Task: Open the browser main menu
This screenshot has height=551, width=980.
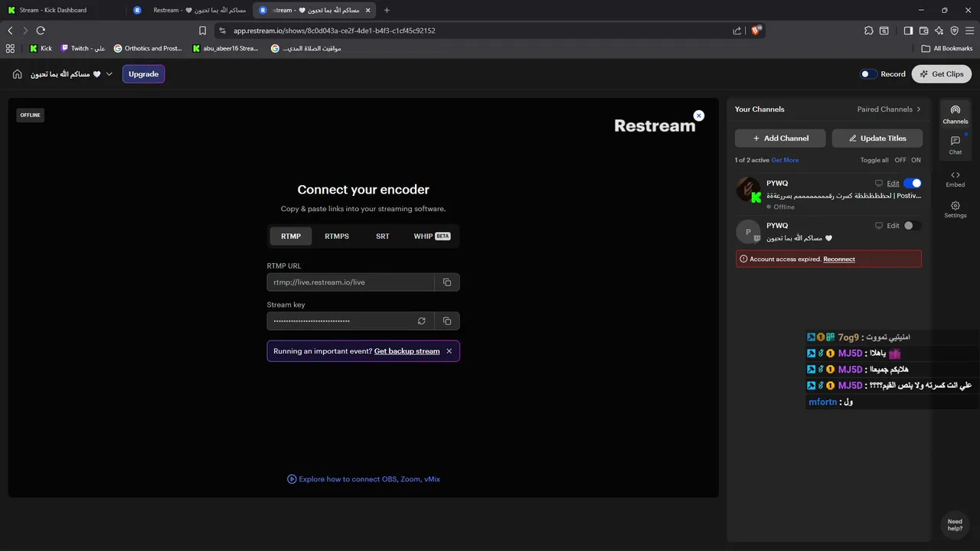Action: pyautogui.click(x=969, y=31)
